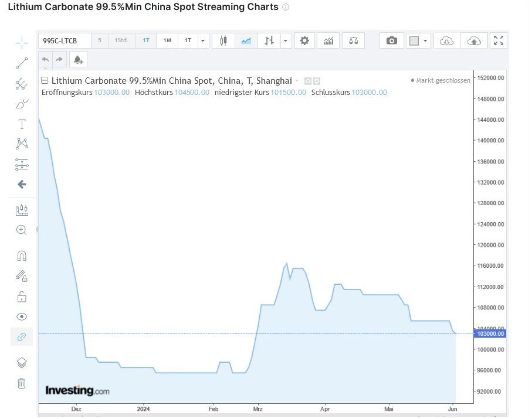532x419 pixels.
Task: Choose the brush drawing tool
Action: (x=22, y=104)
